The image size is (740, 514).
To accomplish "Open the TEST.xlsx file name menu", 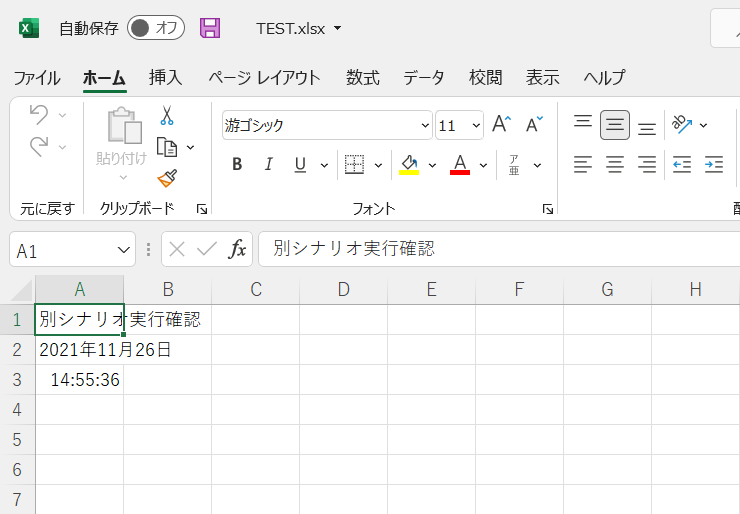I will coord(298,28).
